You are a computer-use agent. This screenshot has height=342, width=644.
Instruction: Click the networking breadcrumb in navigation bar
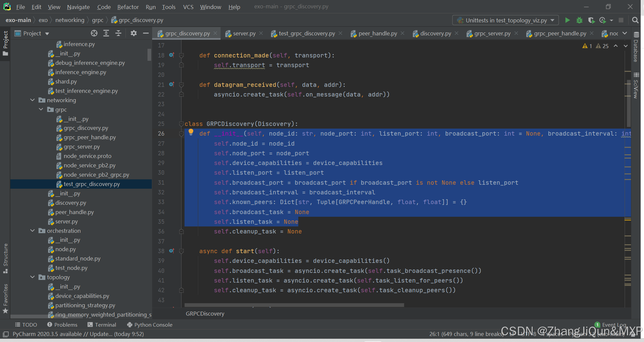click(70, 20)
